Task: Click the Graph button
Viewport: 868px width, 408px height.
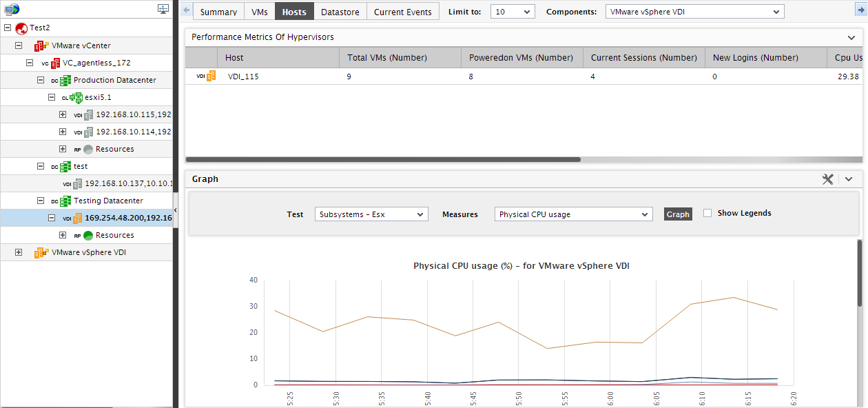Action: pyautogui.click(x=678, y=214)
